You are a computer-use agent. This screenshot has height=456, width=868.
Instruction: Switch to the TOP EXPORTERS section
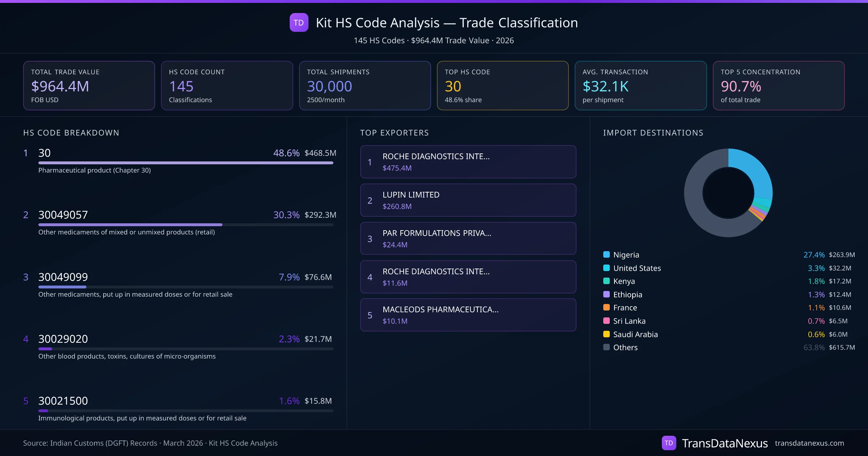click(395, 133)
